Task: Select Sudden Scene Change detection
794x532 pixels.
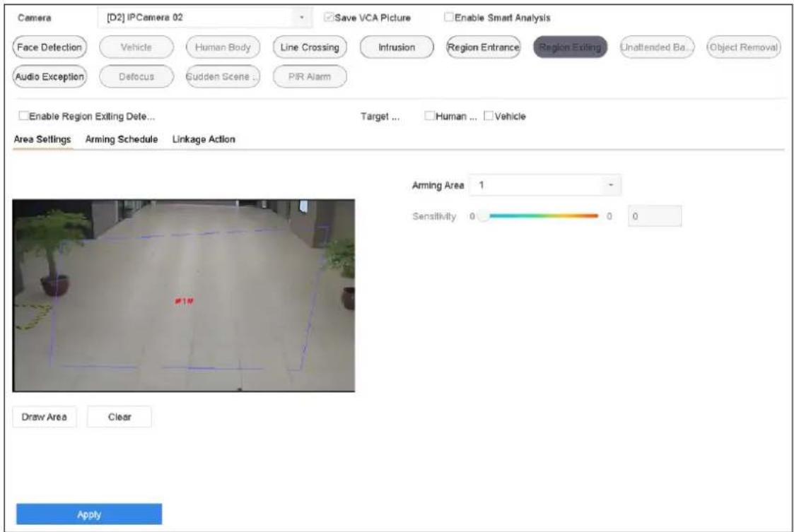Action: point(223,76)
